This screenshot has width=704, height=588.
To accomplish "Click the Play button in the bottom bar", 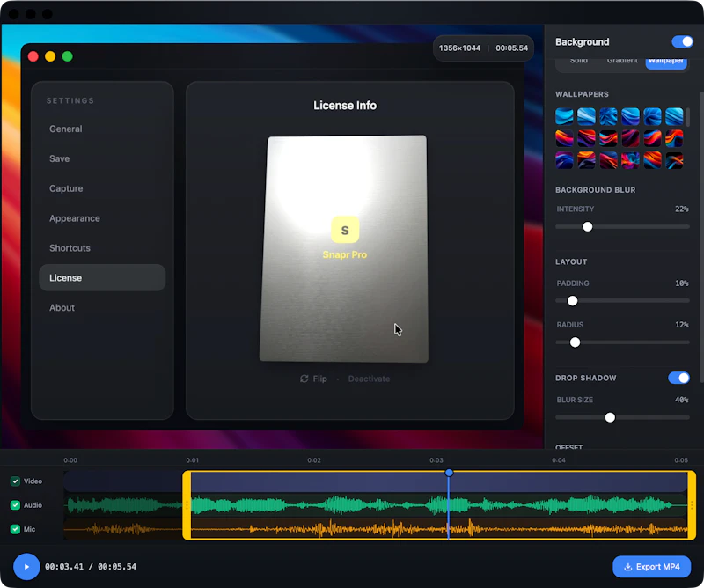I will [x=26, y=567].
